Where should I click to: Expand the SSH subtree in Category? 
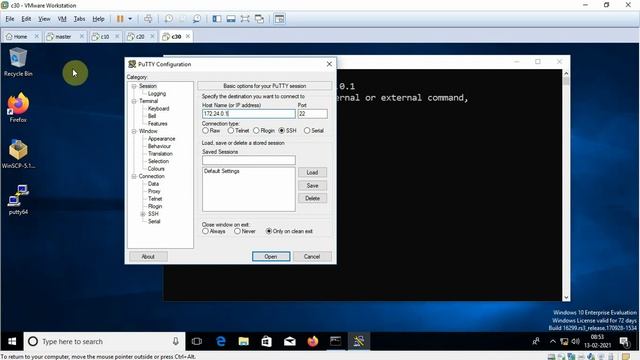143,214
